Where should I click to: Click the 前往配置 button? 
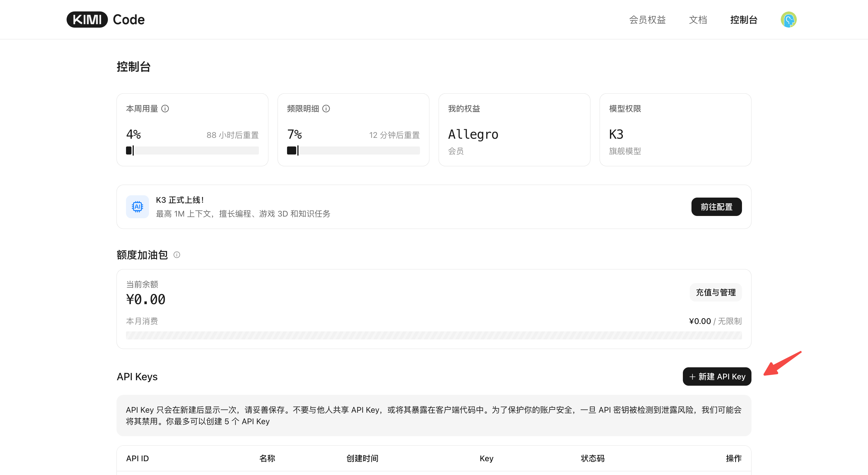pos(716,207)
